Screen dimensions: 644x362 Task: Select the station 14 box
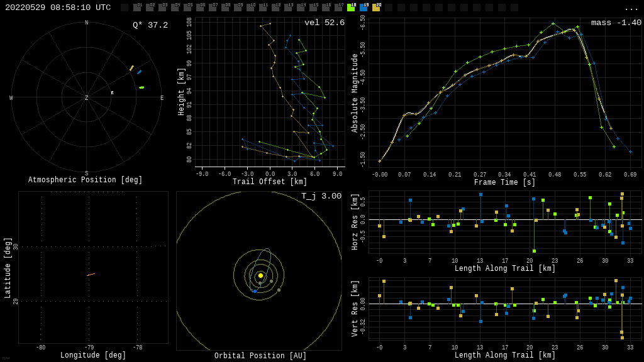(301, 8)
